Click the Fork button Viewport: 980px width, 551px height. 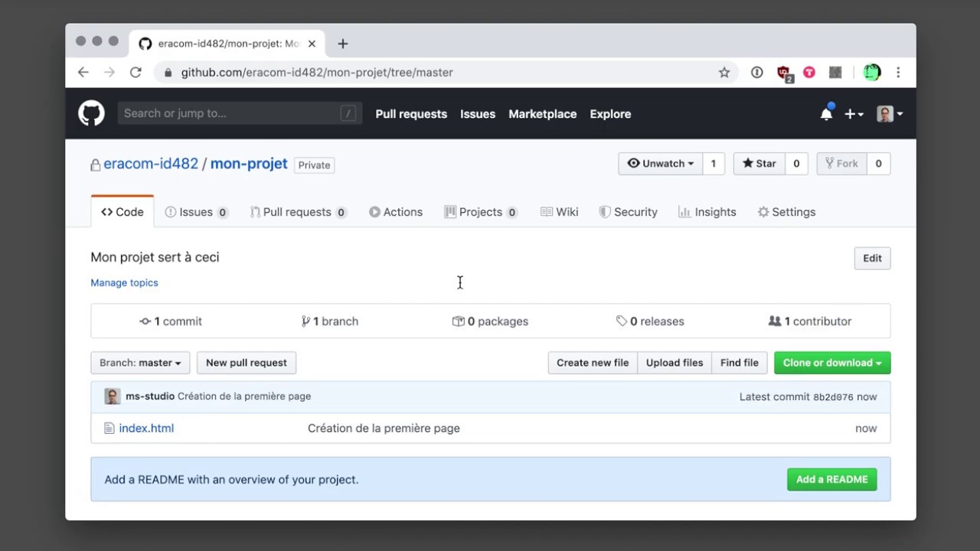point(841,164)
